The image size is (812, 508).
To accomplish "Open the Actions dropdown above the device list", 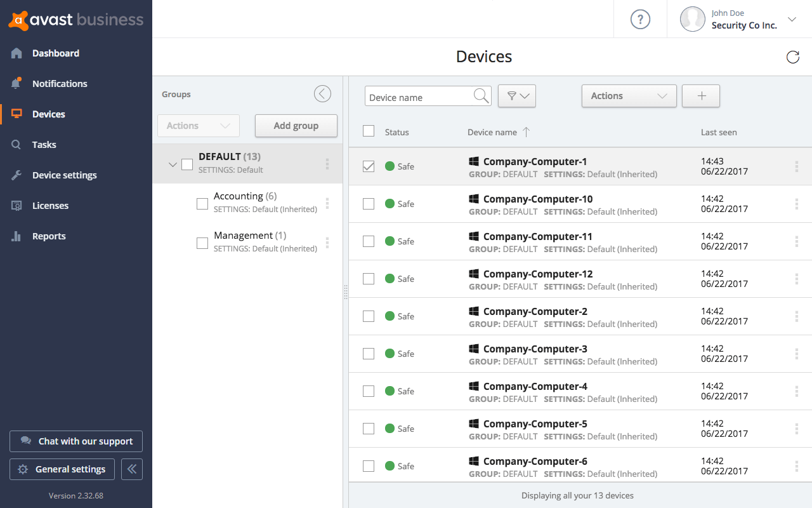I will tap(629, 96).
